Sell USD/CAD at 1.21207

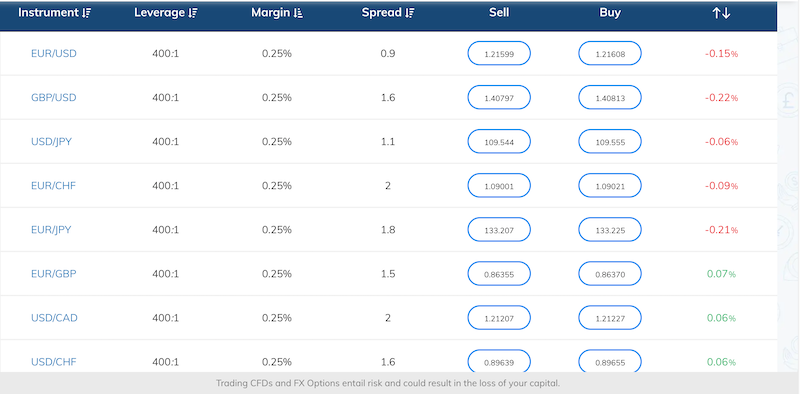[x=499, y=317]
